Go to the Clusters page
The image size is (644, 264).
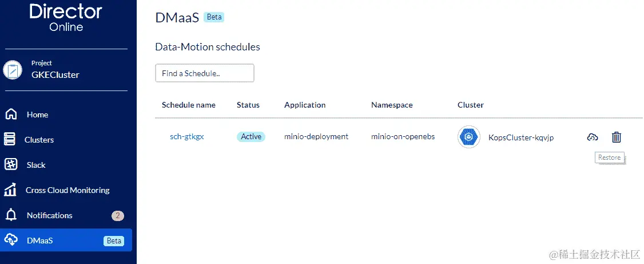click(x=39, y=140)
